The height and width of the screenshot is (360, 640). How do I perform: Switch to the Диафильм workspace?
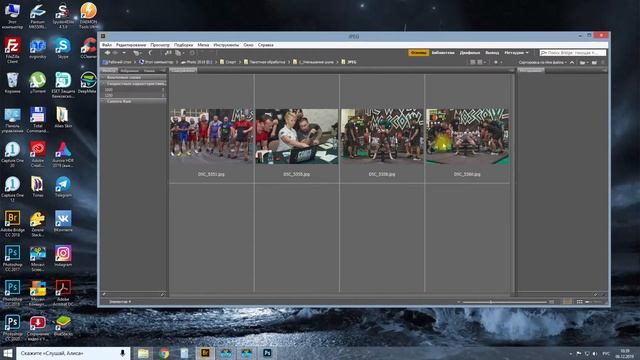point(470,53)
